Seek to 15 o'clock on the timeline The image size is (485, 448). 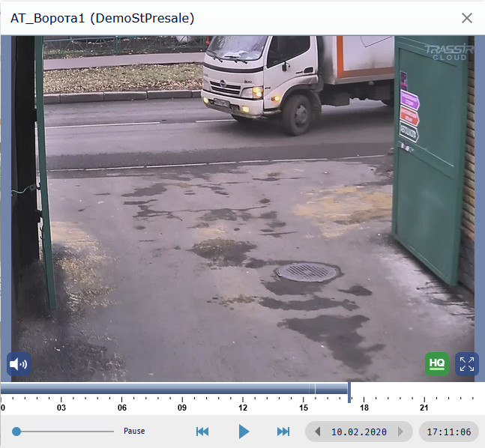click(x=304, y=400)
